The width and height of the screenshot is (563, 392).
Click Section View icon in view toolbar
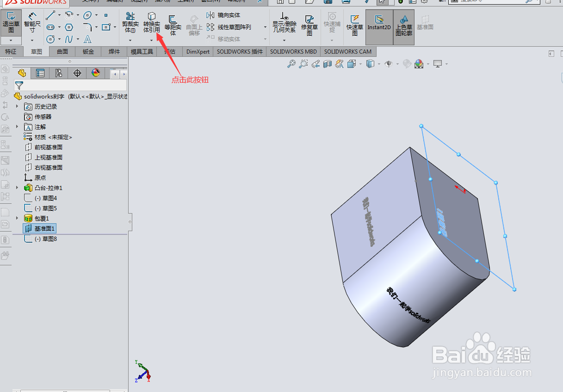(328, 64)
